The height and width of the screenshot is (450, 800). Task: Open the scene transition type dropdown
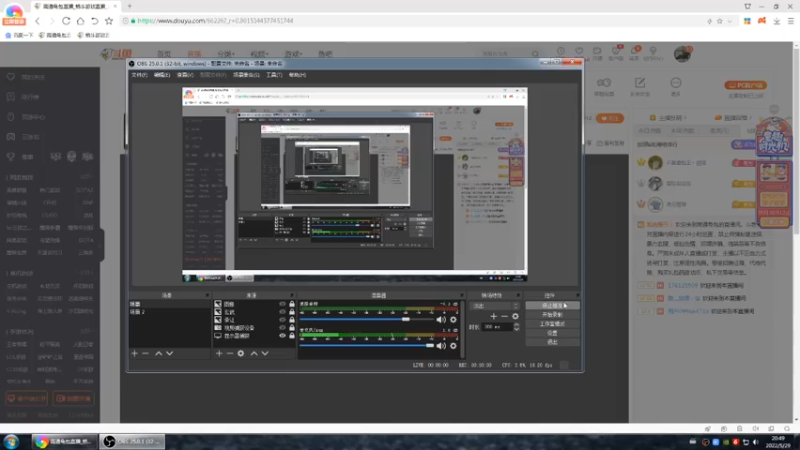494,306
